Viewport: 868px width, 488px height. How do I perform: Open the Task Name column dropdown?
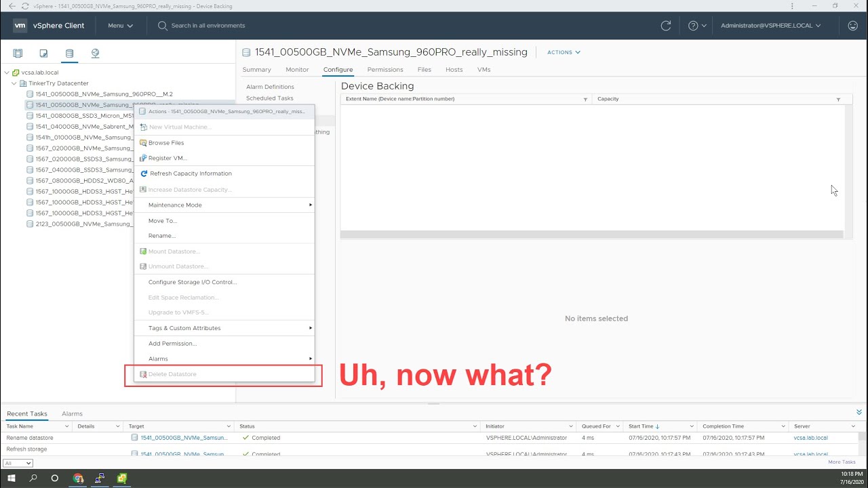[66, 426]
